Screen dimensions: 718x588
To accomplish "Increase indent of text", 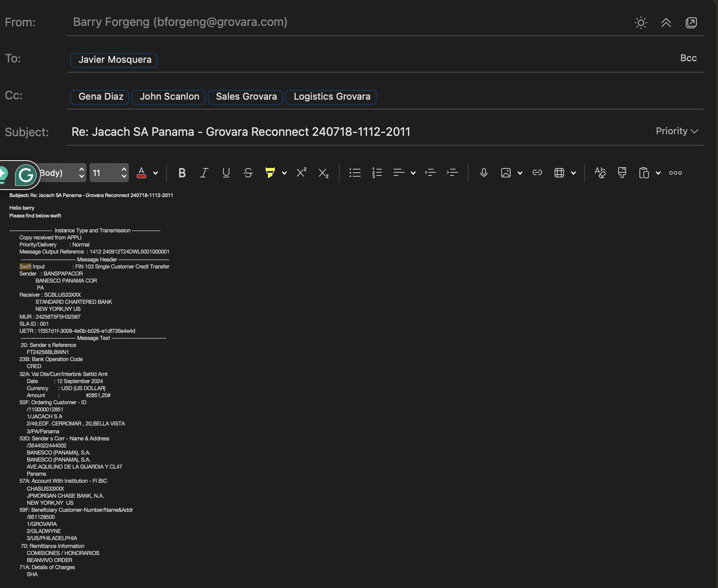I will pos(452,173).
